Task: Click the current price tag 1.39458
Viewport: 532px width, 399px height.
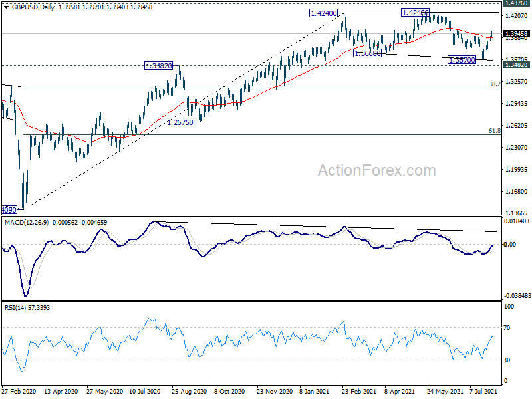Action: [517, 34]
